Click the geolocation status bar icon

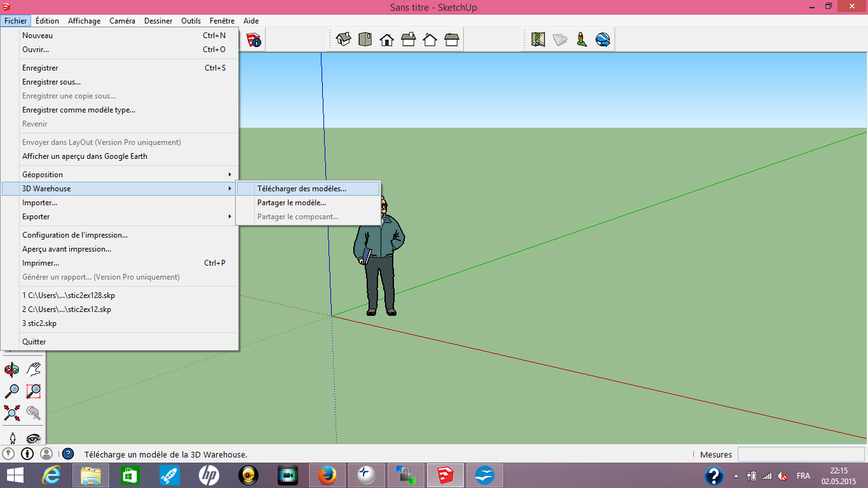[x=8, y=454]
